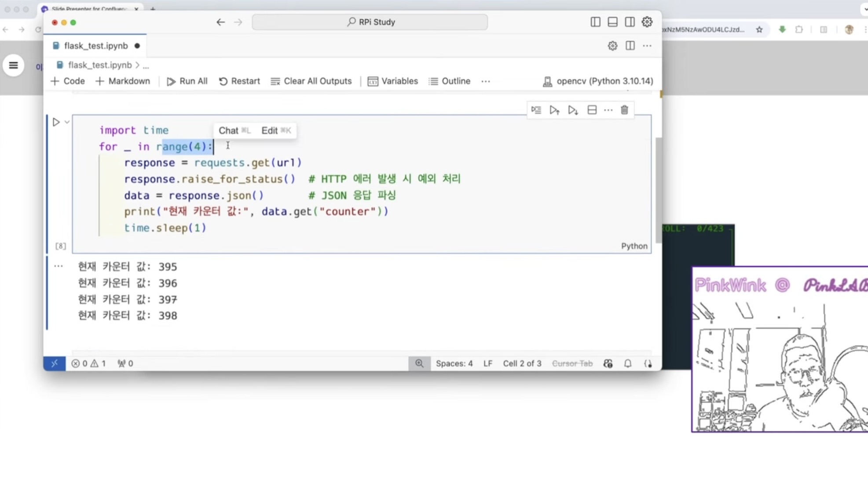Open the opencv Python kernel picker

tap(598, 81)
